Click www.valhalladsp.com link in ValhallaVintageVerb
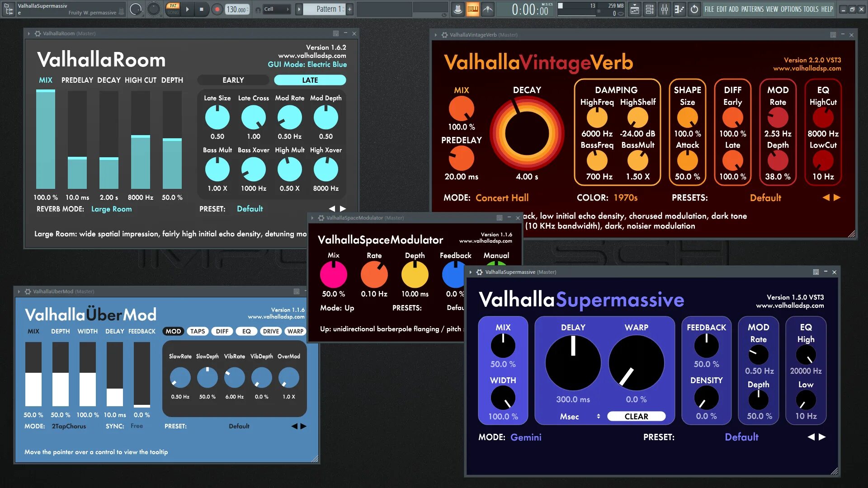Screen dimensions: 868x488 coord(807,68)
